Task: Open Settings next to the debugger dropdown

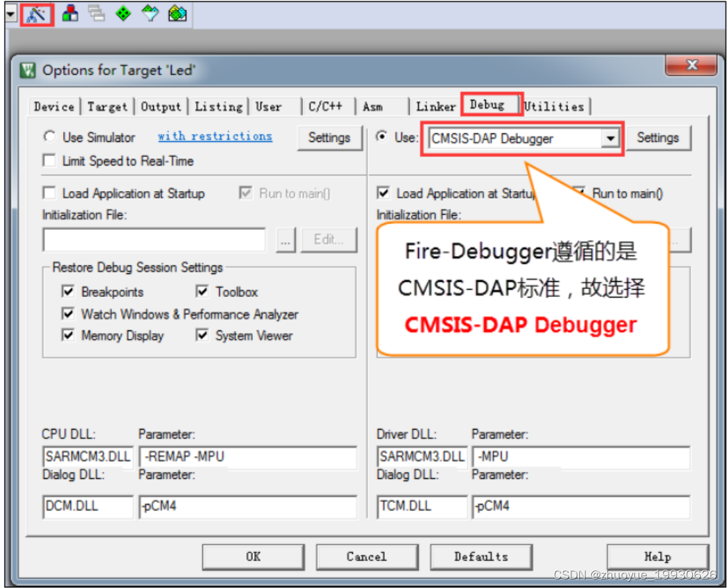Action: click(659, 138)
